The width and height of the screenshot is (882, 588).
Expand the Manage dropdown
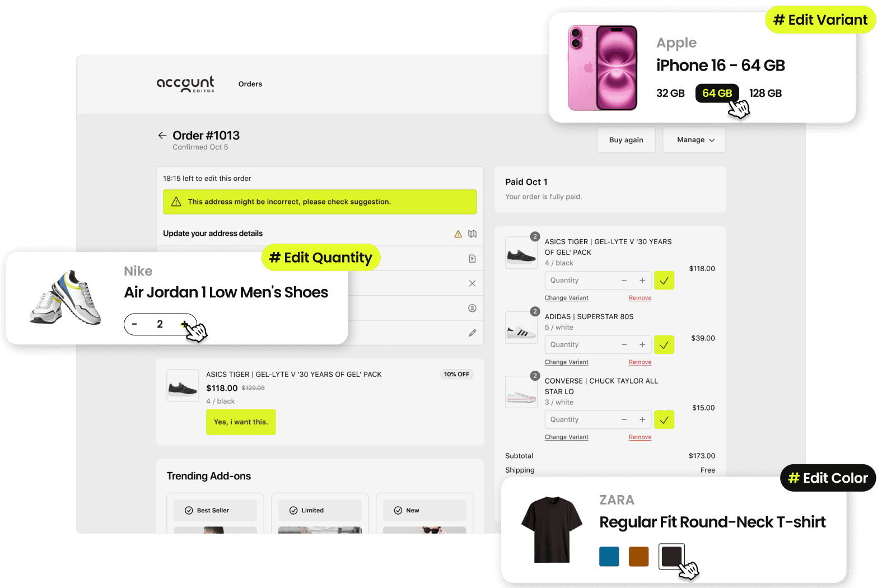[694, 140]
